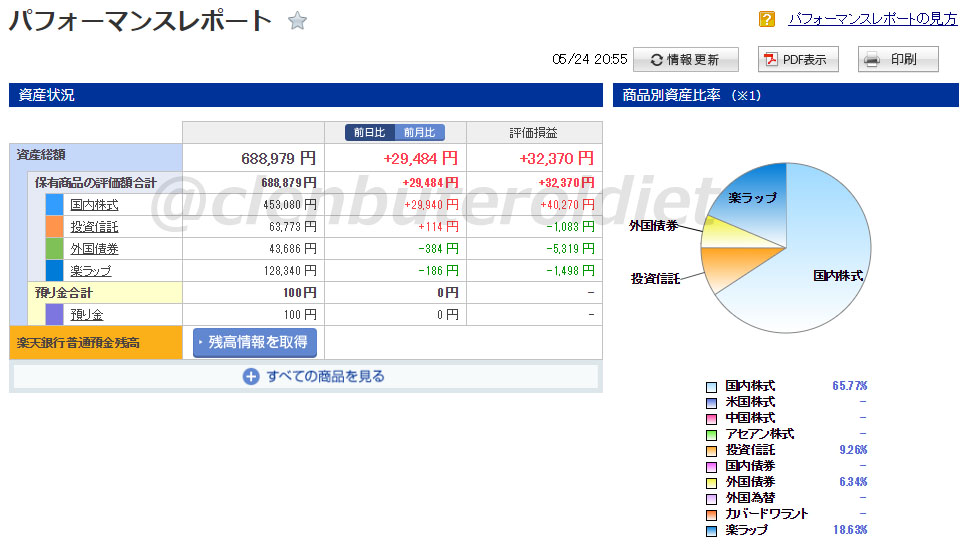Click the dark blue swatch beside 楽ラップ row

pos(54,271)
